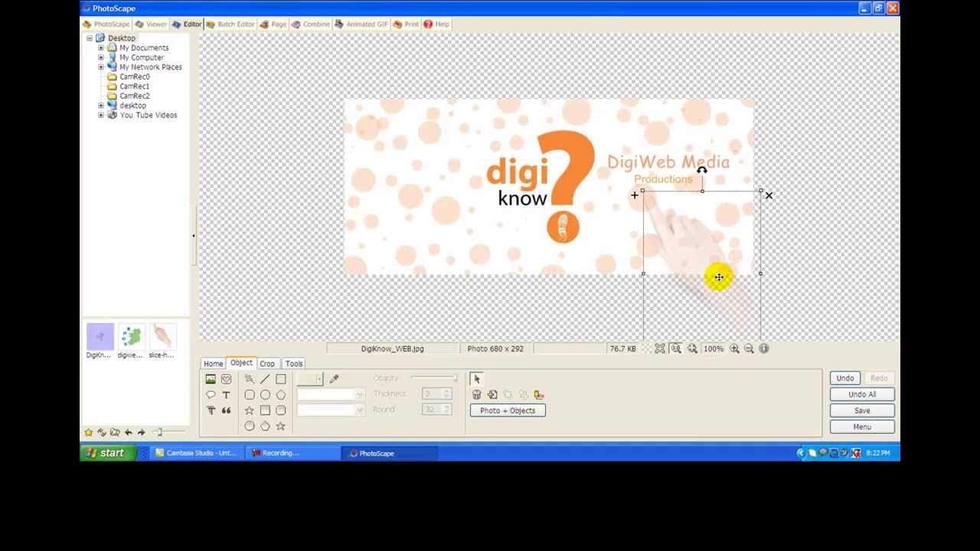Select the heart Icon object tool
The width and height of the screenshot is (980, 551).
pyautogui.click(x=226, y=379)
